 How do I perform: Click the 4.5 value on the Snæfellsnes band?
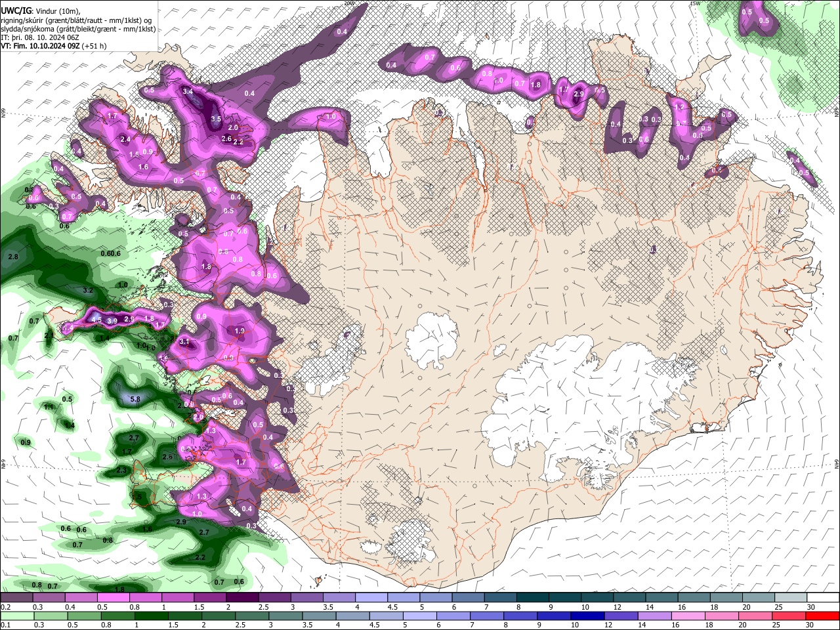coord(96,320)
